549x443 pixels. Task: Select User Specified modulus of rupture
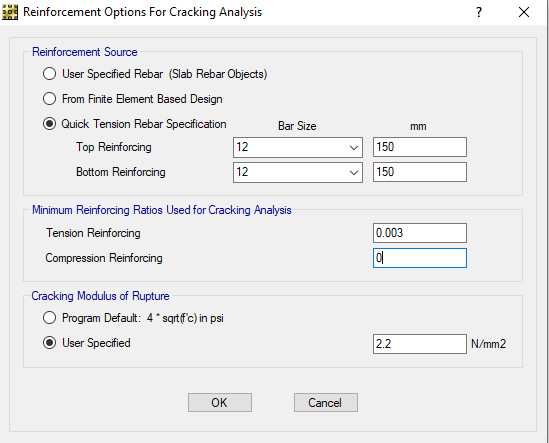click(x=49, y=343)
